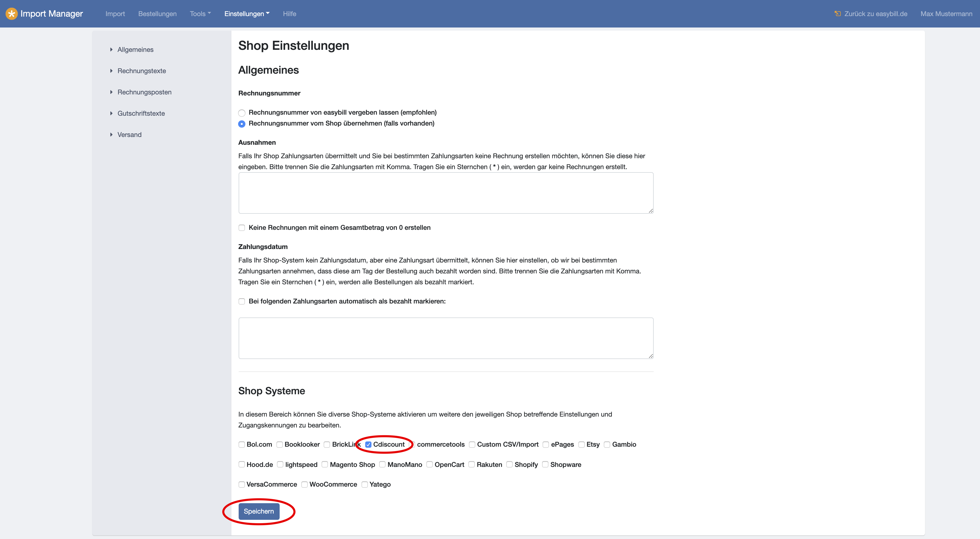Image resolution: width=980 pixels, height=539 pixels.
Task: Expand the Versand sidebar arrow
Action: [x=111, y=135]
